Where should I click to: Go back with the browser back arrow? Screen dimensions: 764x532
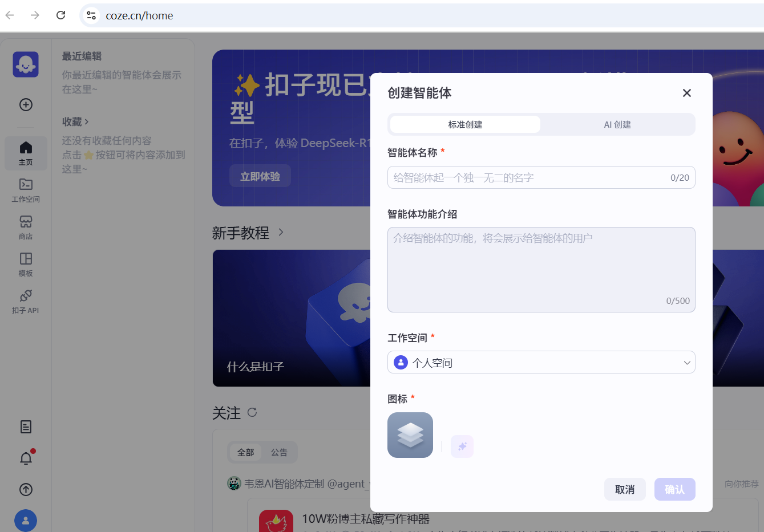10,15
